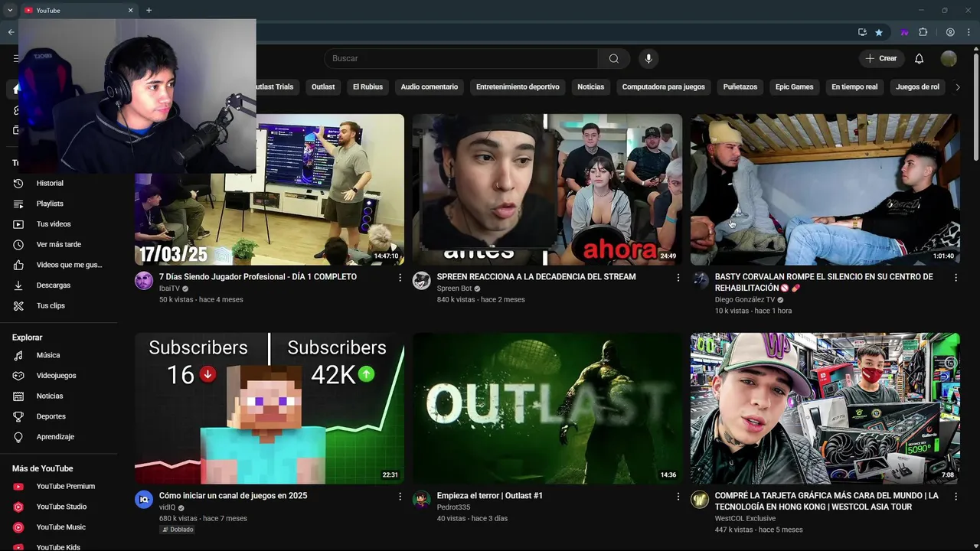
Task: Open the Minecraft Subscribers video thumbnail
Action: click(269, 408)
